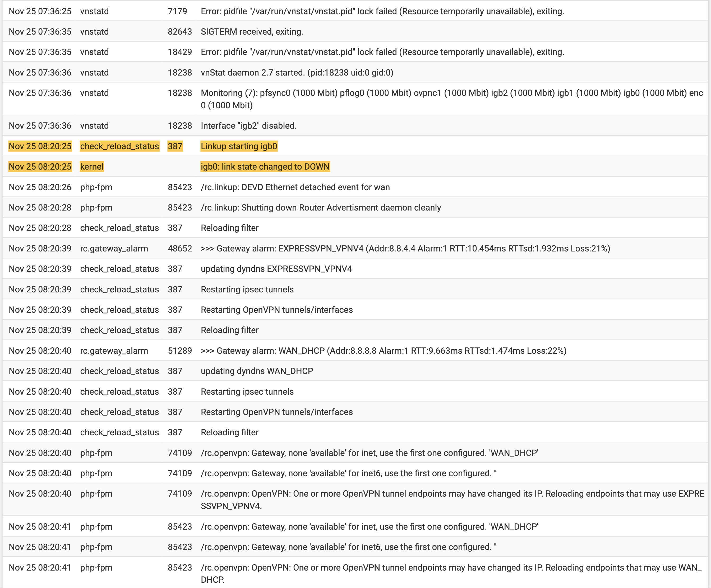Screen dimensions: 711x588
Task: Select the "igb0: link state changed to DOWN" entry
Action: [x=265, y=166]
